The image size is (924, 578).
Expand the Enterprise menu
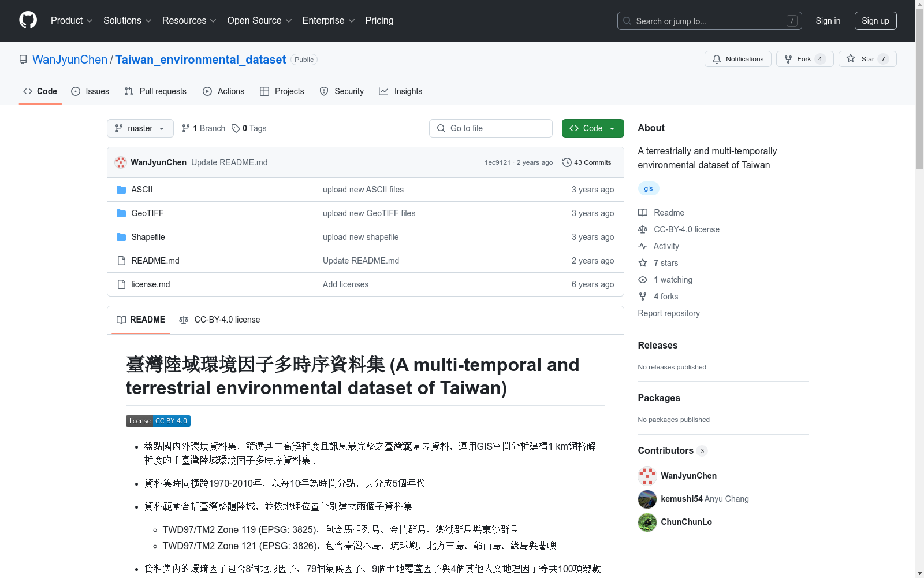(x=329, y=21)
